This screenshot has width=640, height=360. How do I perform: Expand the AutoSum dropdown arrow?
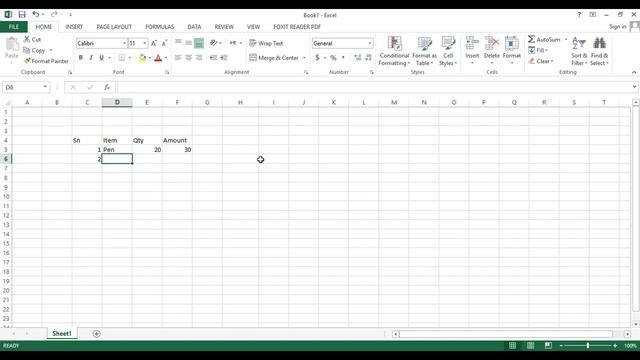click(566, 39)
